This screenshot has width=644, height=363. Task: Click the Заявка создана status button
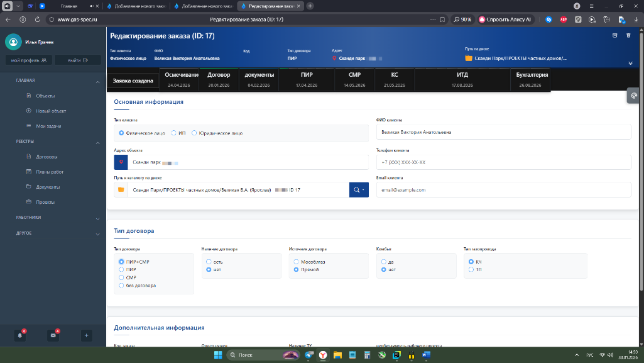[133, 81]
